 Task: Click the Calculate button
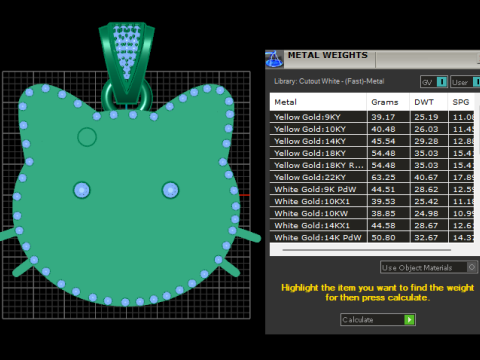(378, 319)
